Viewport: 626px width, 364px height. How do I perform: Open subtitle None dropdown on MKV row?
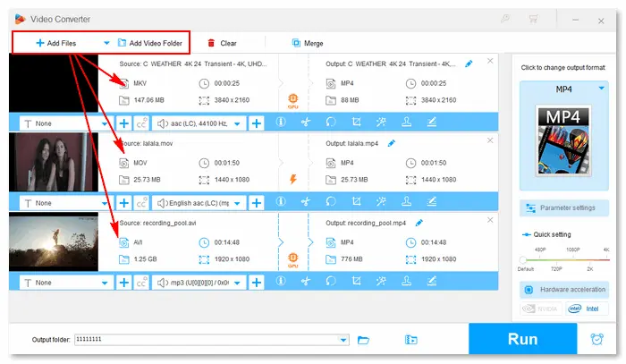point(66,123)
